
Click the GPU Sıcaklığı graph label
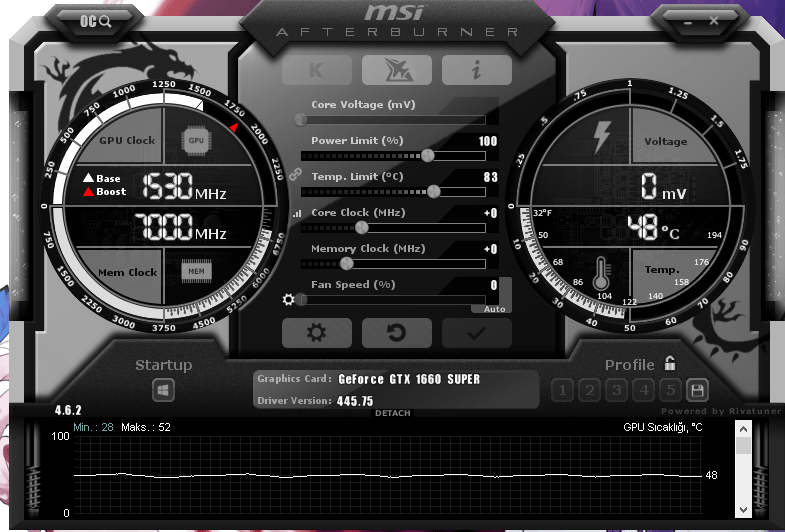pyautogui.click(x=662, y=427)
